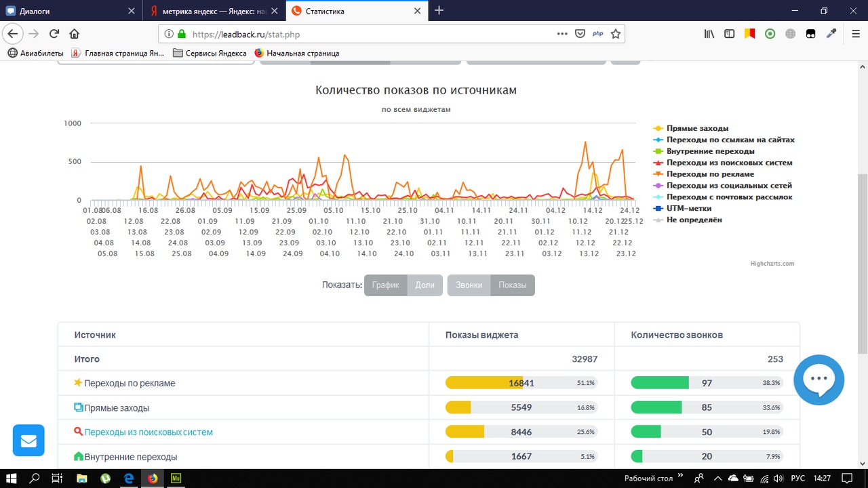
Task: Open page actions three-dots menu
Action: click(562, 34)
